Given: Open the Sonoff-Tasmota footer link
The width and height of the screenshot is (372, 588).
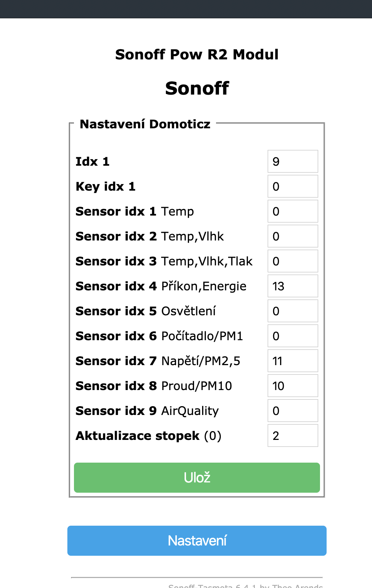Looking at the screenshot, I should pos(245,586).
